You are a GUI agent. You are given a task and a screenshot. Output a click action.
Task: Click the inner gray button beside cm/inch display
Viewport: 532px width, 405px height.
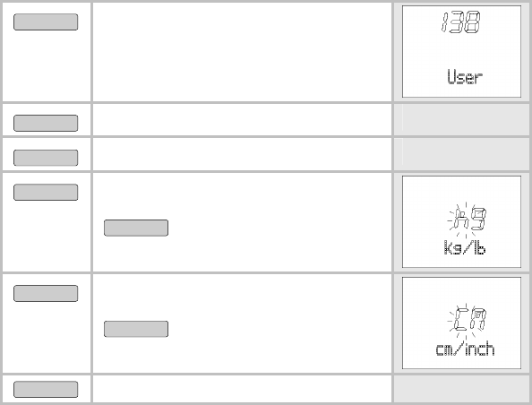136,329
